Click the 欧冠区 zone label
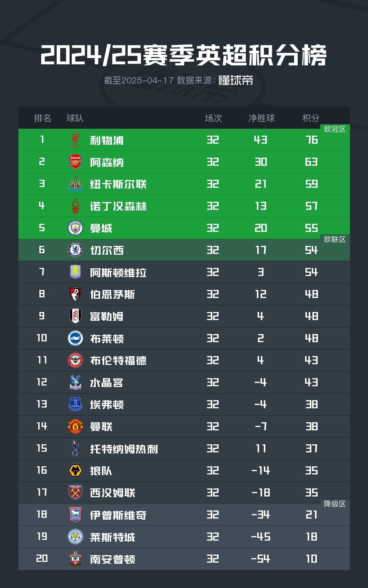Viewport: 368px width, 588px height. click(x=335, y=129)
